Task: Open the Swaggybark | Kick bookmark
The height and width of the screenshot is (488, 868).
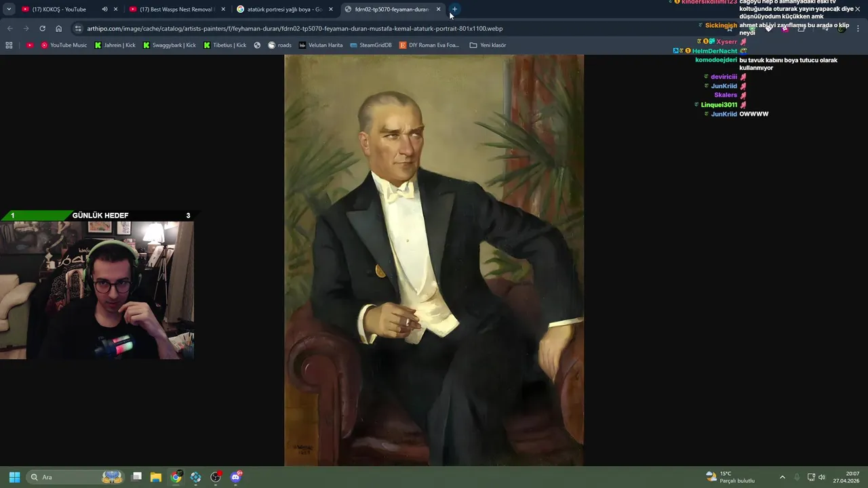Action: coord(170,45)
